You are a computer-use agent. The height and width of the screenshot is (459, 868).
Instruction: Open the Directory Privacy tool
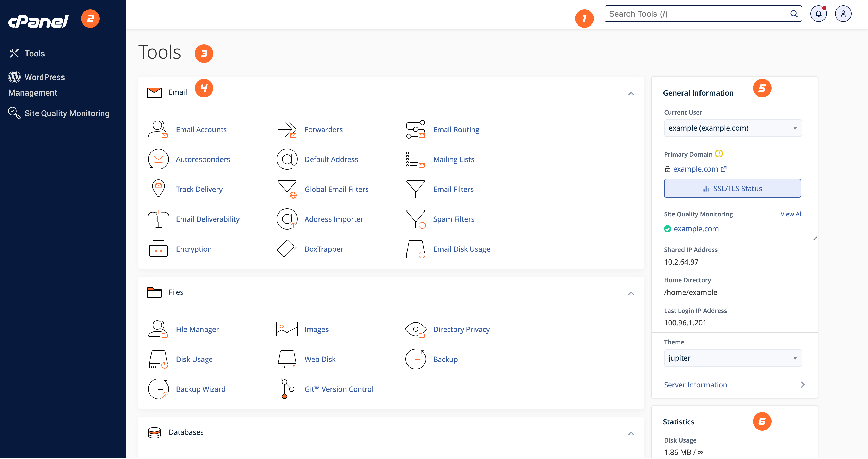pyautogui.click(x=462, y=329)
